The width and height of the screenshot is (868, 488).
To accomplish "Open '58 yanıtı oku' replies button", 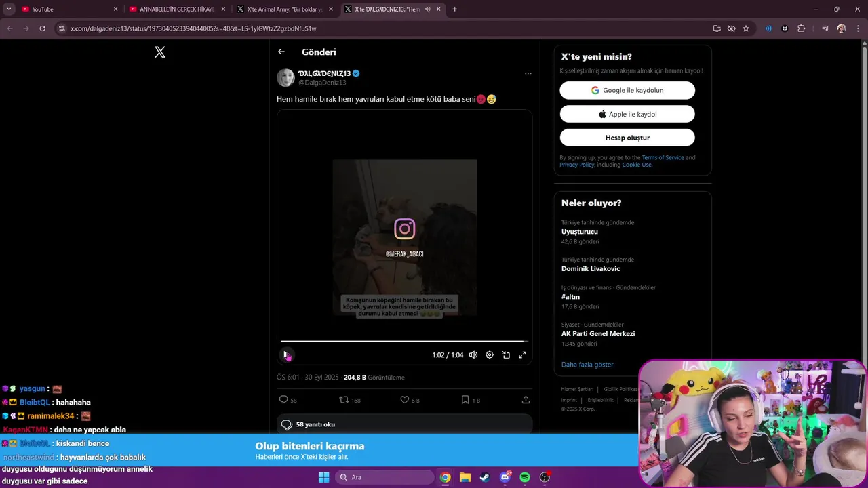I will [x=404, y=424].
